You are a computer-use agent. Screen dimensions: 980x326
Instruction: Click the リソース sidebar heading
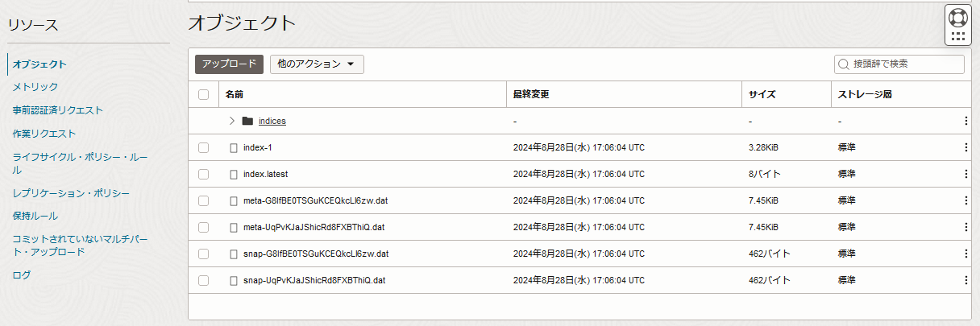point(33,25)
